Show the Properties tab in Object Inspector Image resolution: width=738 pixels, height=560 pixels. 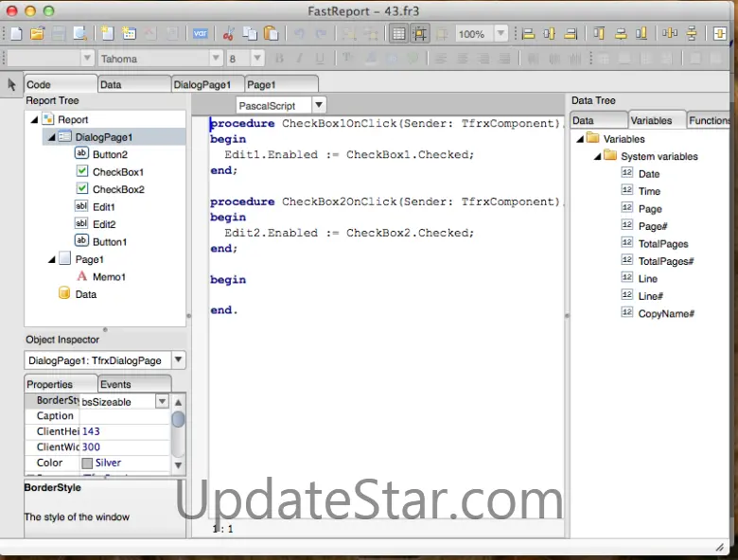[61, 384]
